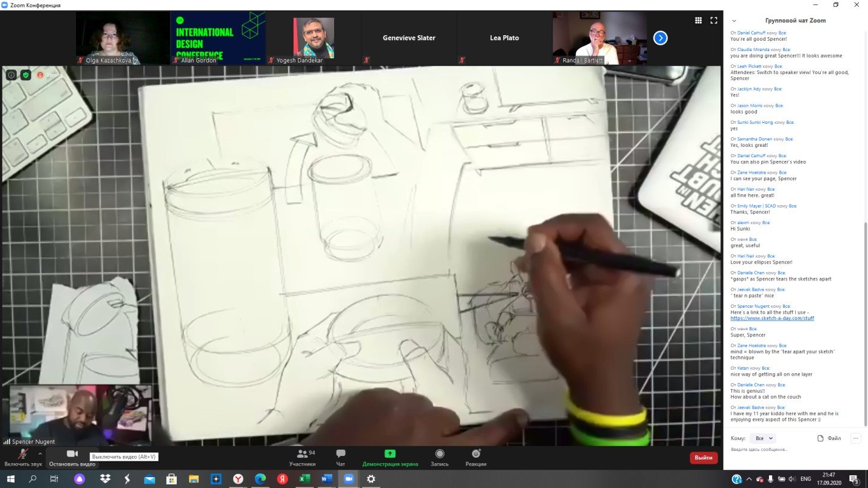Open Microsoft Store from taskbar
868x488 pixels.
(171, 479)
